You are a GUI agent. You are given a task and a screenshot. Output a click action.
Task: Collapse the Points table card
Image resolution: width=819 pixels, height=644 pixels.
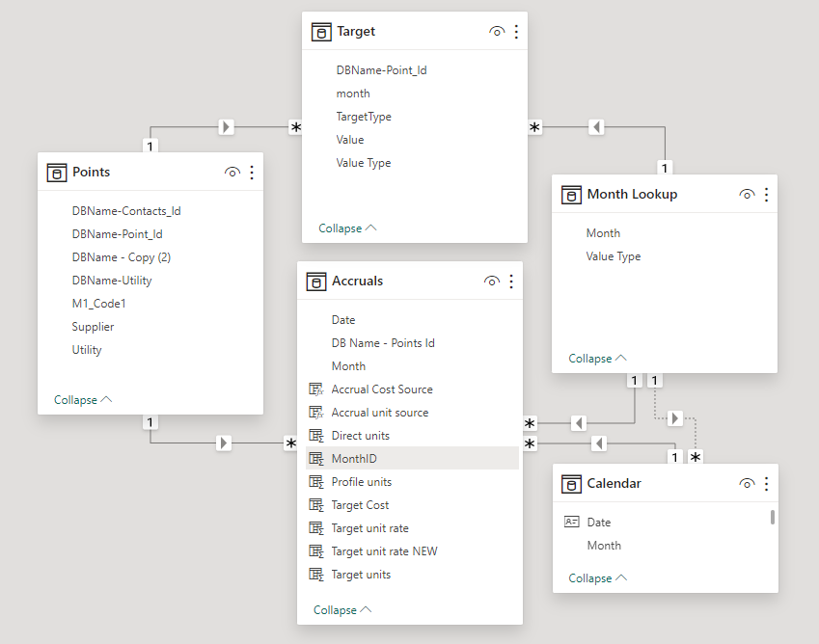click(x=83, y=400)
